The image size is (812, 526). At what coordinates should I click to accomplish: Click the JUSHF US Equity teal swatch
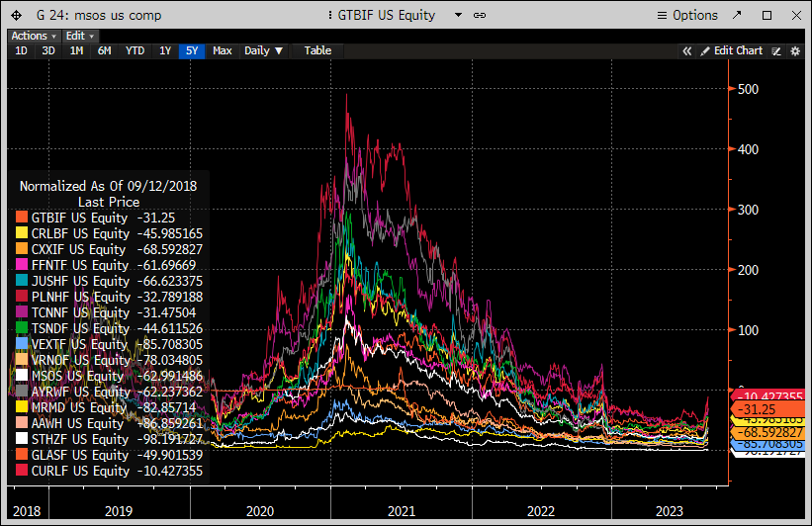pos(21,280)
